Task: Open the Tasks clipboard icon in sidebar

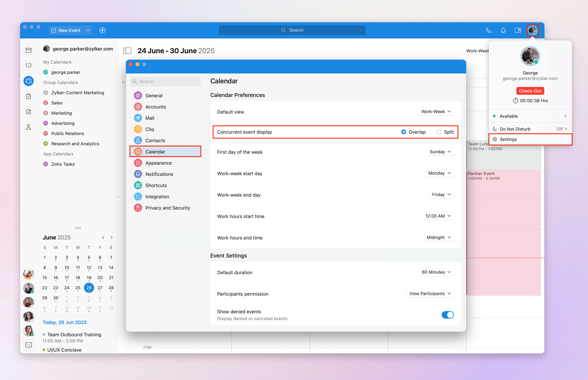Action: (x=29, y=96)
